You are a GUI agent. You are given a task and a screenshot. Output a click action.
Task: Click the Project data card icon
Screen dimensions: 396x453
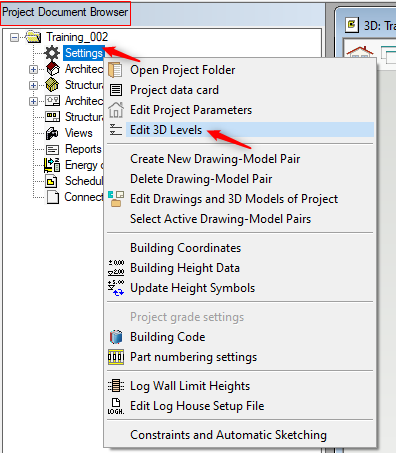116,90
